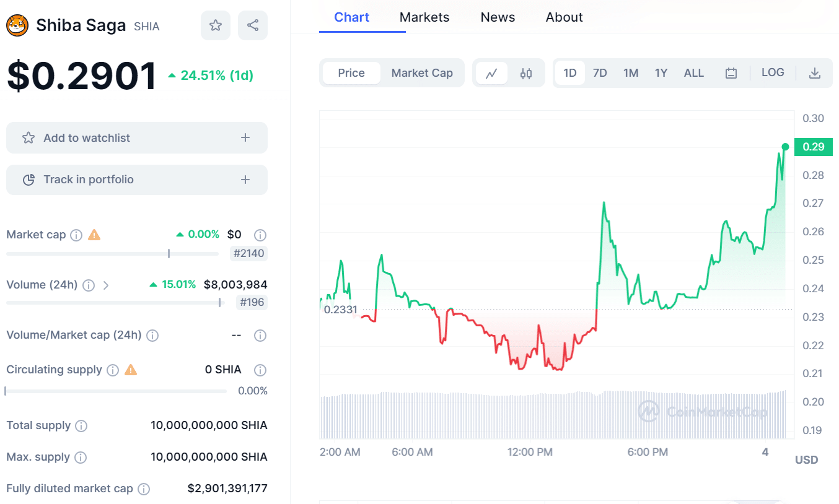Click Max. supply info icon
This screenshot has width=839, height=504.
tap(81, 458)
